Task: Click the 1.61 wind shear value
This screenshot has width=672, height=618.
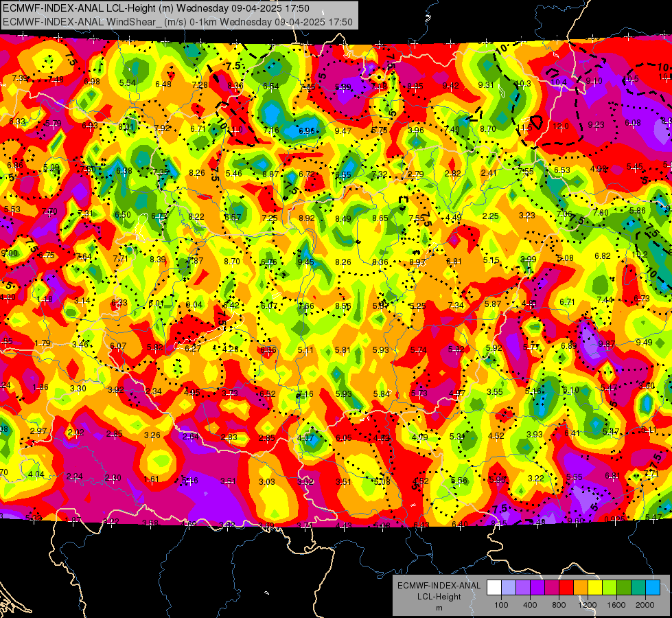Action: tap(151, 479)
